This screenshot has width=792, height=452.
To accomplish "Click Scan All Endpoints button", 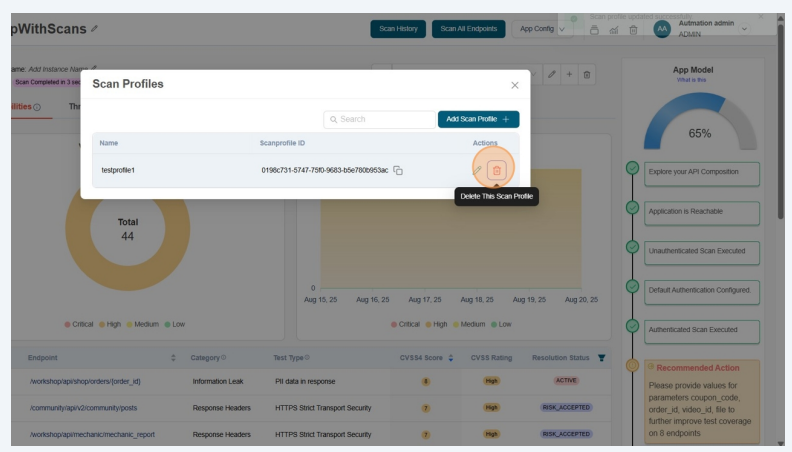I will pyautogui.click(x=469, y=29).
